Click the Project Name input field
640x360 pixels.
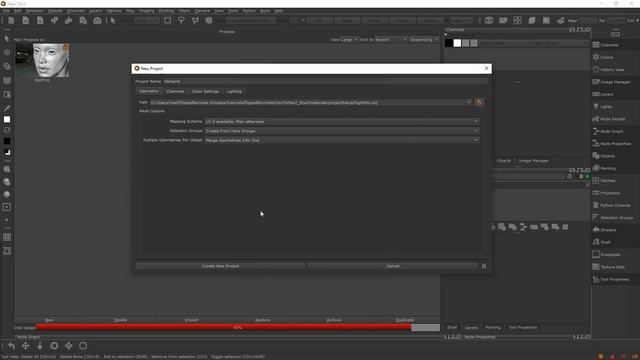pyautogui.click(x=325, y=81)
